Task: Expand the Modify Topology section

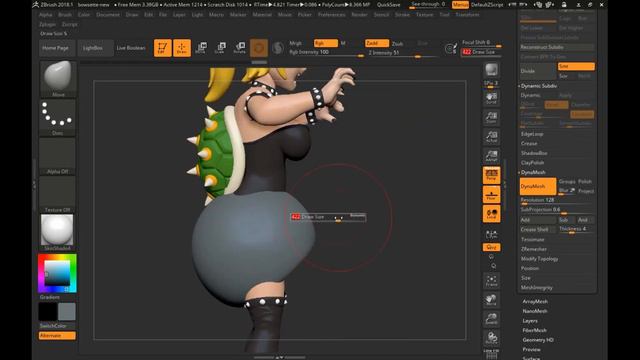Action: pos(540,259)
